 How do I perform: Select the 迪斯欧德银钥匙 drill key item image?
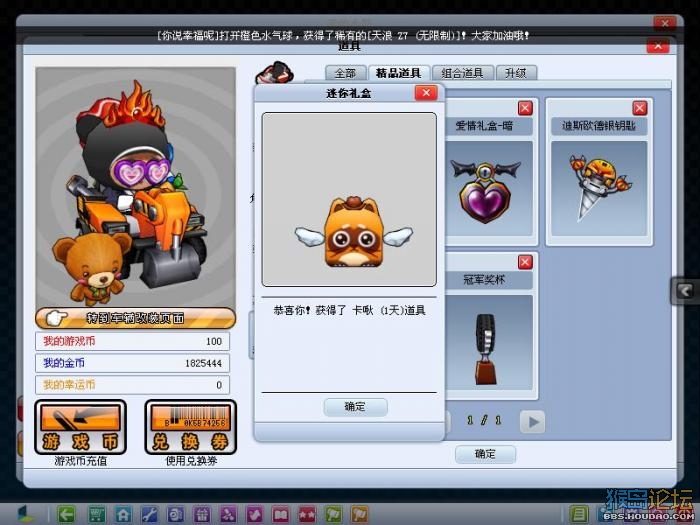(599, 188)
